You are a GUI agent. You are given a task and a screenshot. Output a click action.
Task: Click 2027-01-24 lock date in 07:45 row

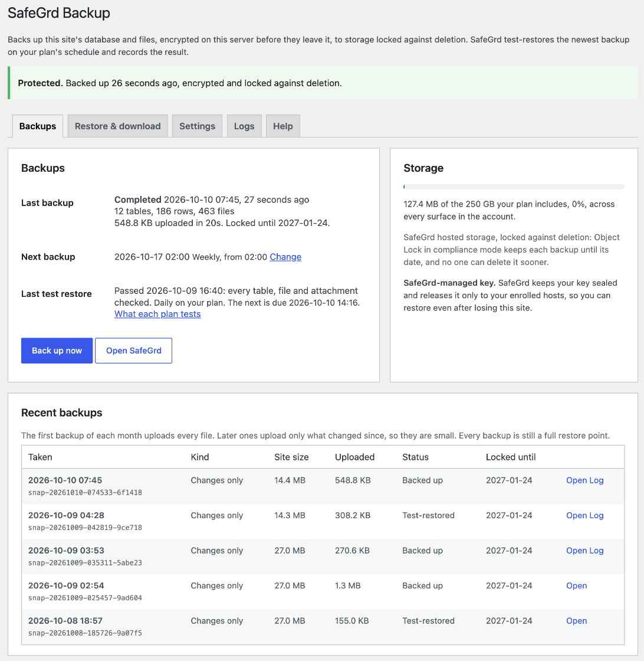coord(509,480)
